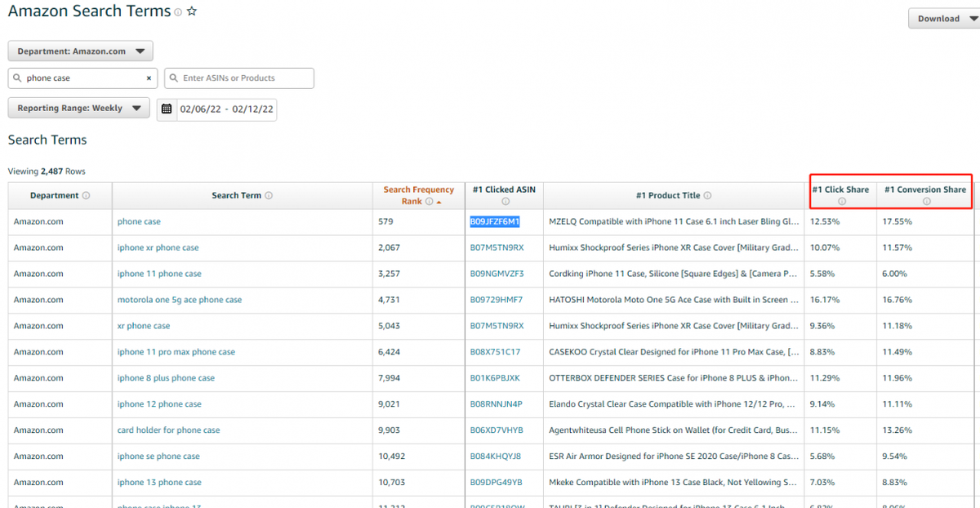
Task: Click info icon beside #1 Product Title header
Action: point(707,196)
